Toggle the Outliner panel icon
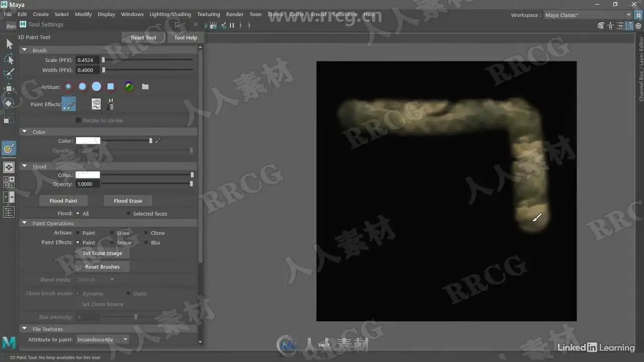Image resolution: width=644 pixels, height=362 pixels. [9, 212]
